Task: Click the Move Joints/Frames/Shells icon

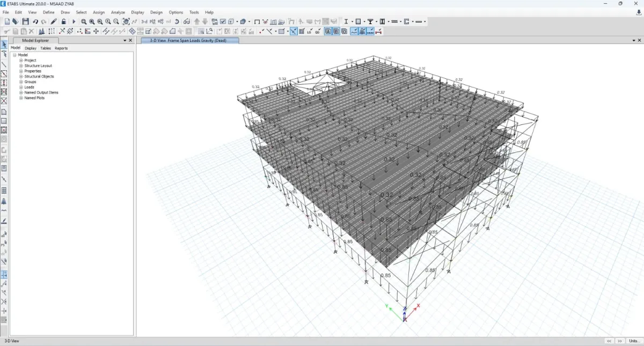Action: pyautogui.click(x=96, y=31)
